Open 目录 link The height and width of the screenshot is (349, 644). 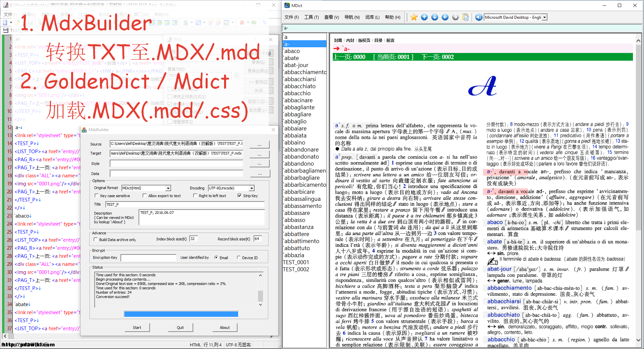pyautogui.click(x=378, y=40)
